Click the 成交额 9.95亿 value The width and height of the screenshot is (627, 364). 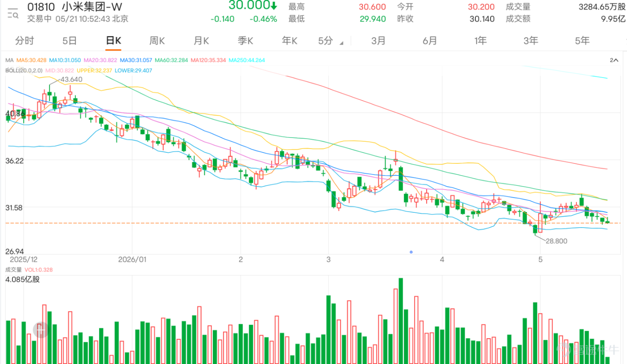pos(613,19)
